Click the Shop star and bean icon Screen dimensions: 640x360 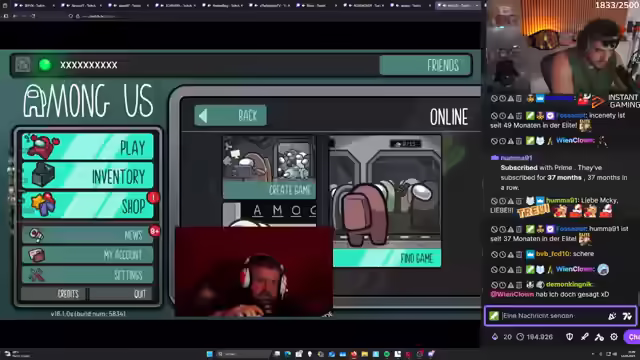pos(43,204)
